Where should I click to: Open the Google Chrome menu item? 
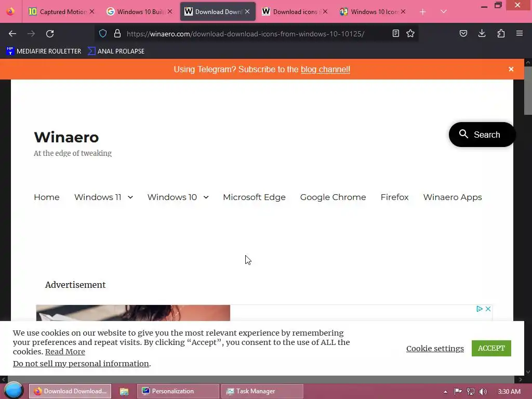[x=333, y=197]
